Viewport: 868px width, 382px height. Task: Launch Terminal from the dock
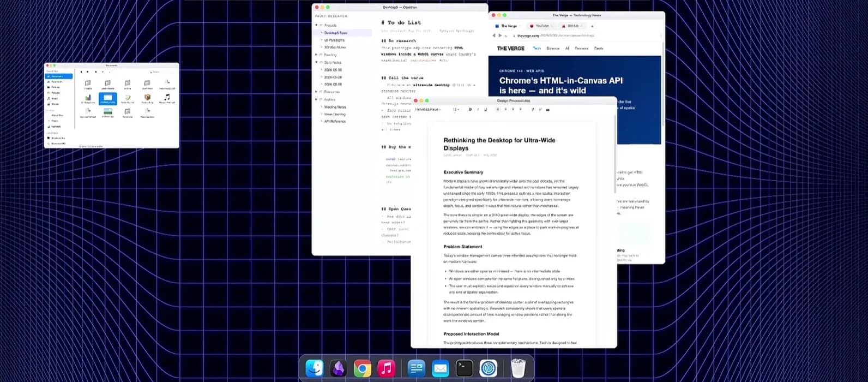point(464,369)
